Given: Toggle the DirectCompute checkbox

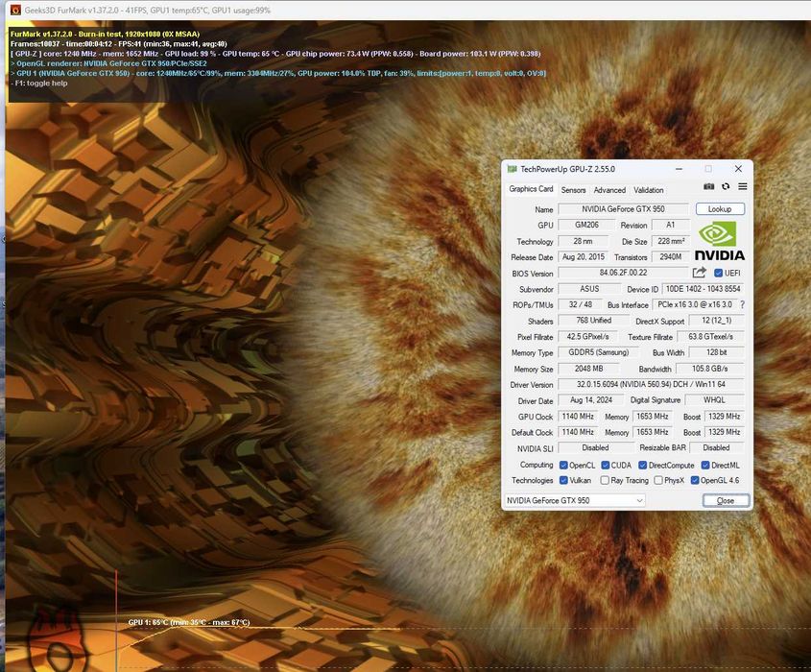Looking at the screenshot, I should point(643,465).
